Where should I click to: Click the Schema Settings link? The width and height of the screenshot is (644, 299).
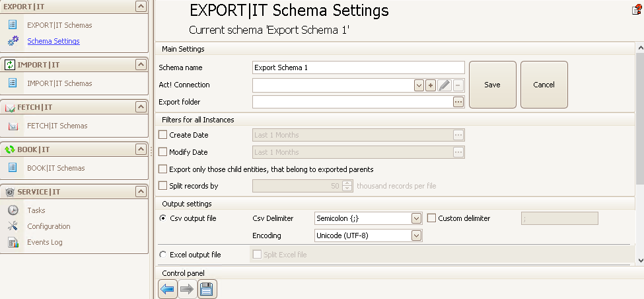tap(54, 41)
